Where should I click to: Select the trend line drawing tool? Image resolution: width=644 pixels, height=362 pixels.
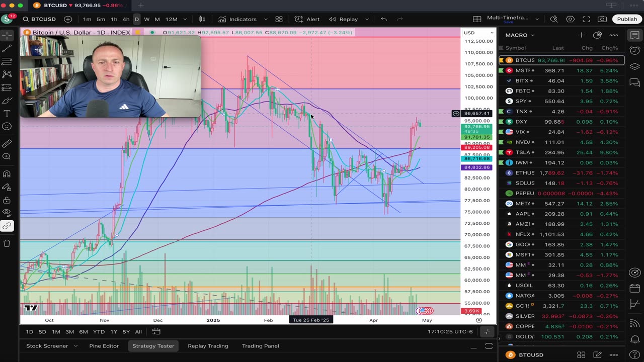(7, 48)
